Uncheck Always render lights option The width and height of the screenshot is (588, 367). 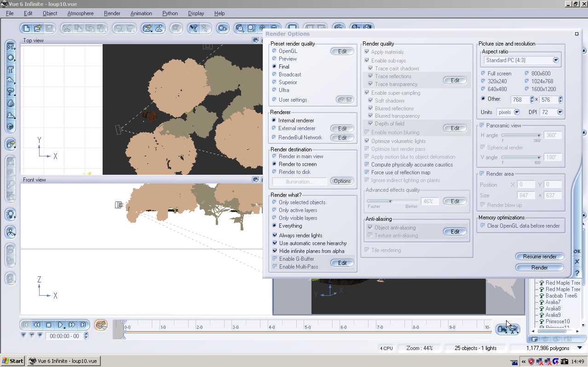point(275,235)
